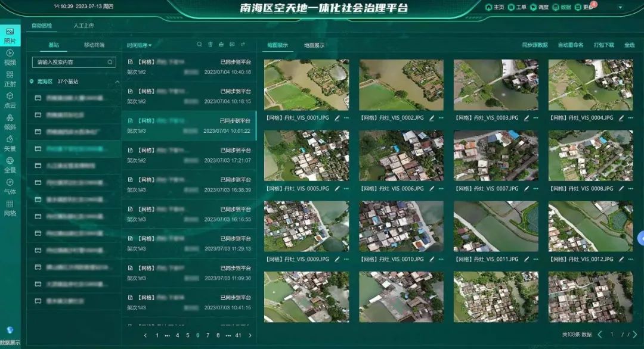Switch to the 人工上传 tab
Screen dimensions: 644x349
83,26
